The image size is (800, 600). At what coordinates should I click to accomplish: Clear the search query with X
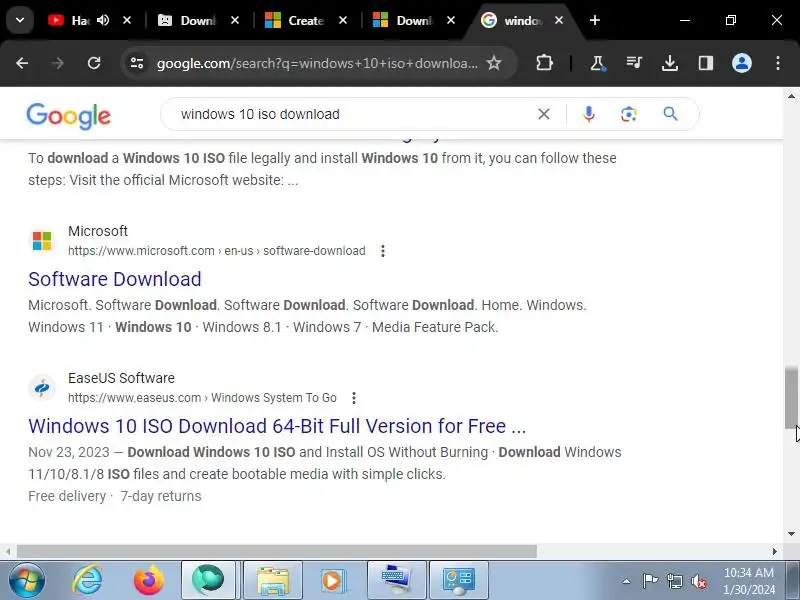click(544, 114)
